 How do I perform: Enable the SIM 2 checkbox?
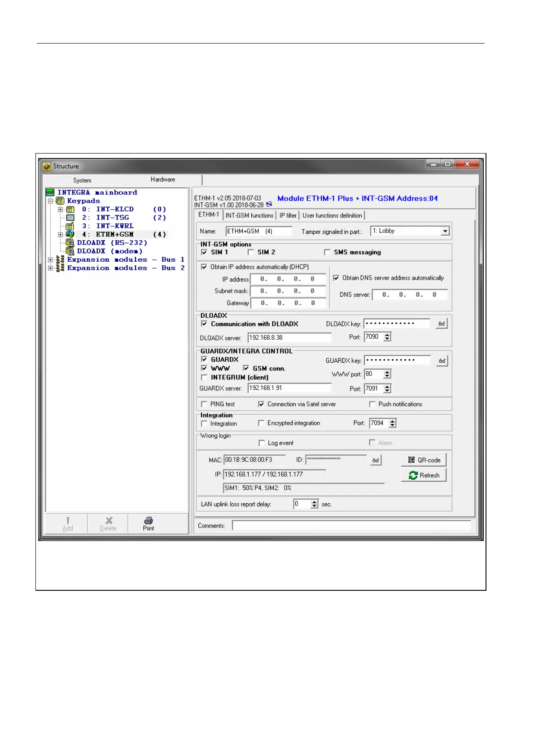coord(251,252)
